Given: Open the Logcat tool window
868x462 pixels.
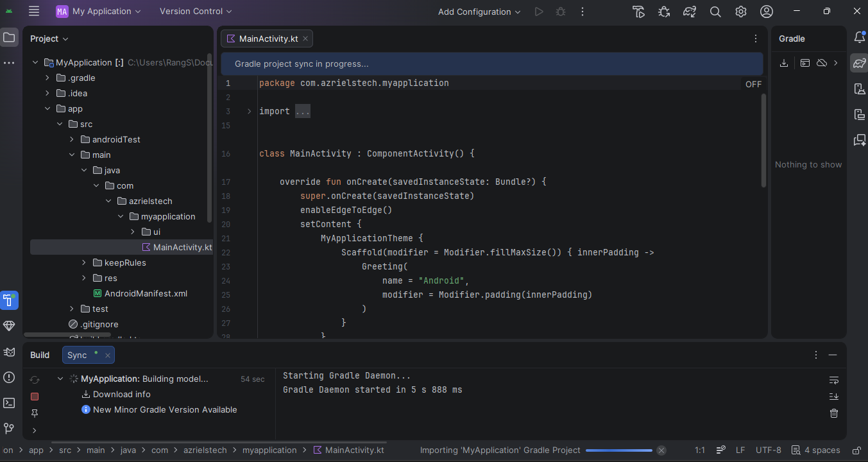Looking at the screenshot, I should pos(9,352).
